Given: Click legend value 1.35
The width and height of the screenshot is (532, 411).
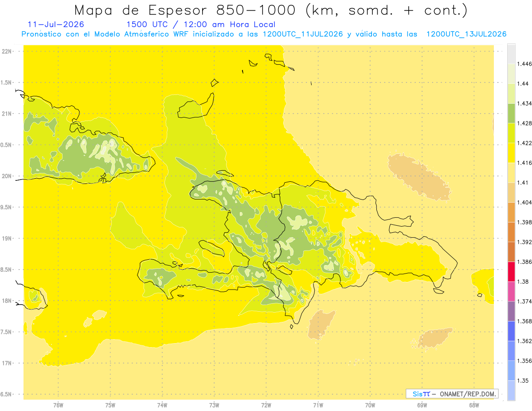Looking at the screenshot, I should pyautogui.click(x=523, y=380).
